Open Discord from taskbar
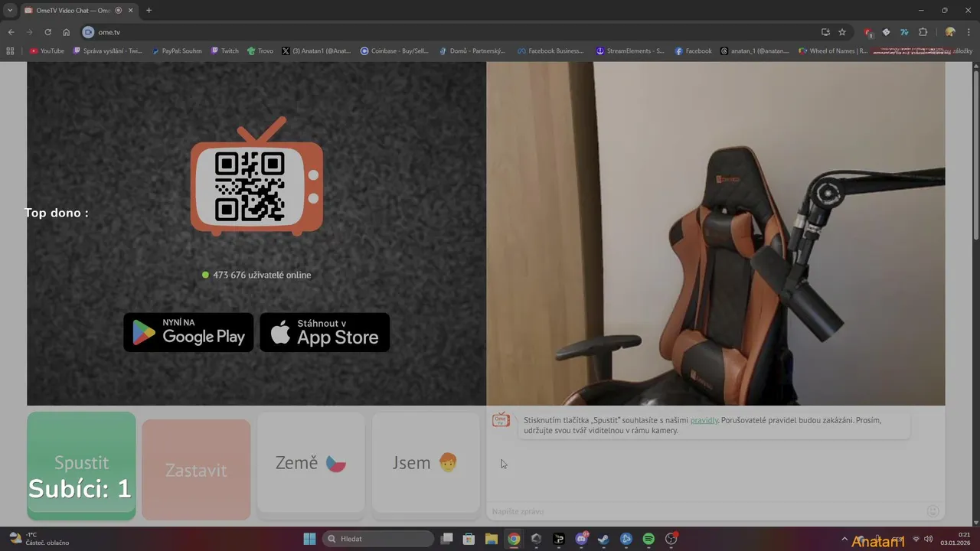The width and height of the screenshot is (980, 551). coord(581,539)
